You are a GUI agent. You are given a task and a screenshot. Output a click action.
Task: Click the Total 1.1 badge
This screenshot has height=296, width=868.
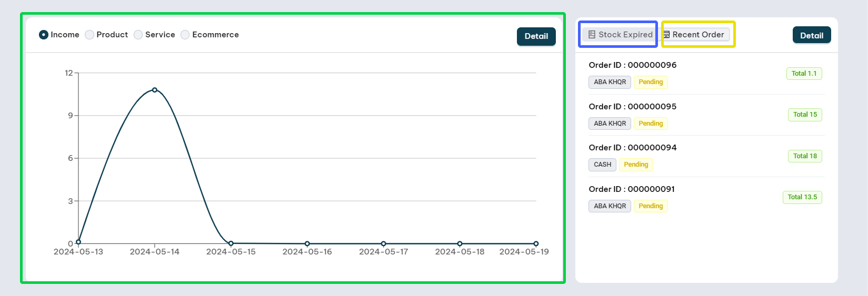pyautogui.click(x=804, y=74)
